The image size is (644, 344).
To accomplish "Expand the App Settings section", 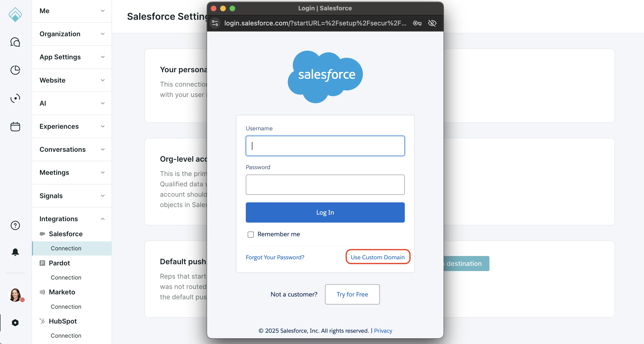I will [72, 57].
